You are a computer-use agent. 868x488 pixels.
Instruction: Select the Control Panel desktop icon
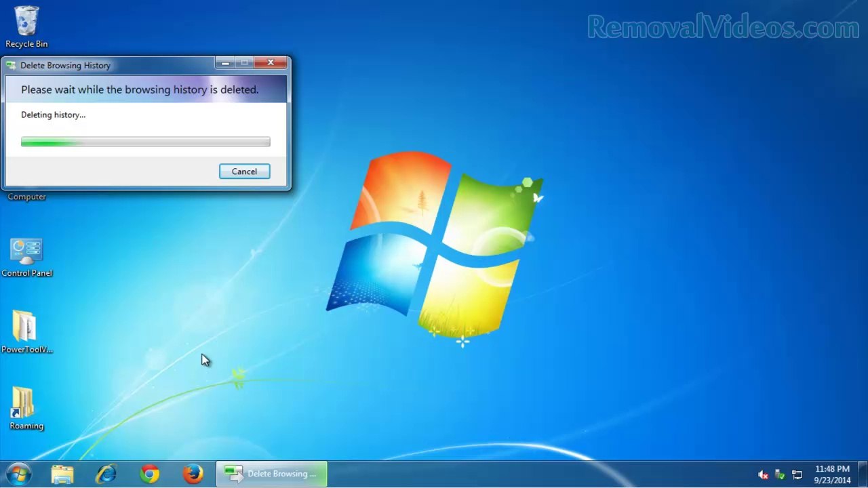tap(26, 258)
